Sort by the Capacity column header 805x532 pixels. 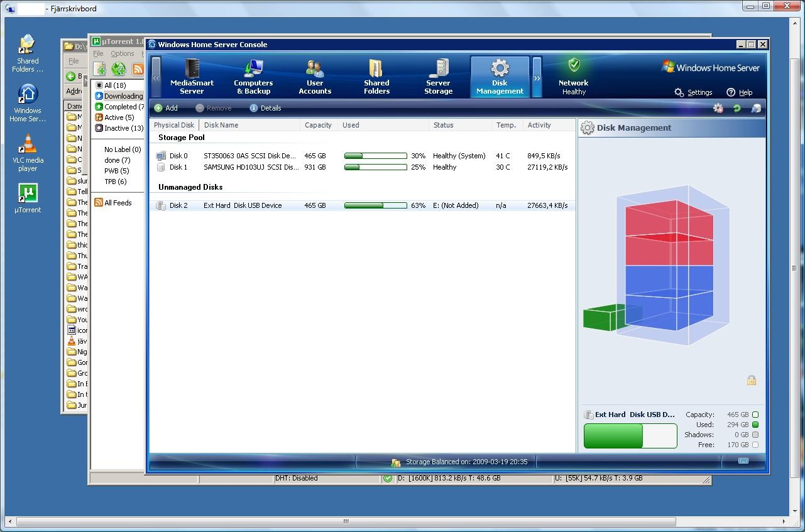pyautogui.click(x=319, y=125)
